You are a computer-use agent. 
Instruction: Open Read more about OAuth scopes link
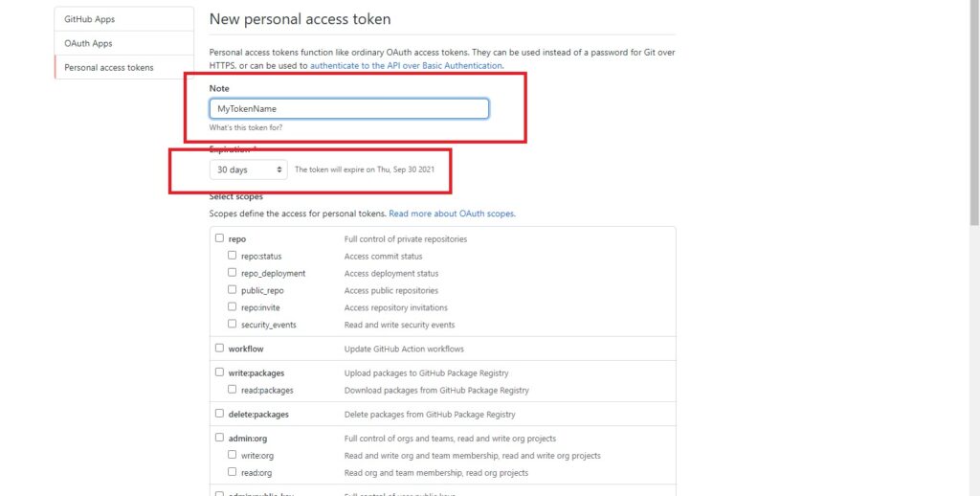[x=452, y=214]
